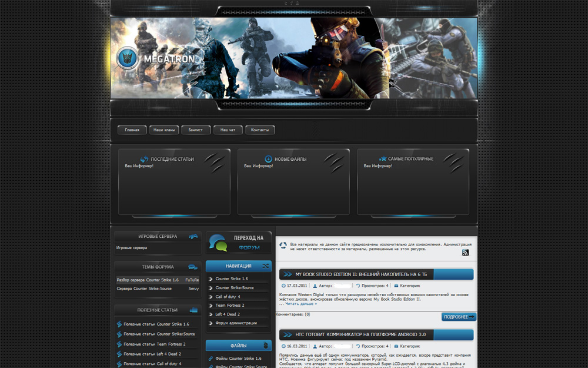This screenshot has height=368, width=588.
Task: Click the category icon in the 17.03.2011 article
Action: (x=396, y=286)
